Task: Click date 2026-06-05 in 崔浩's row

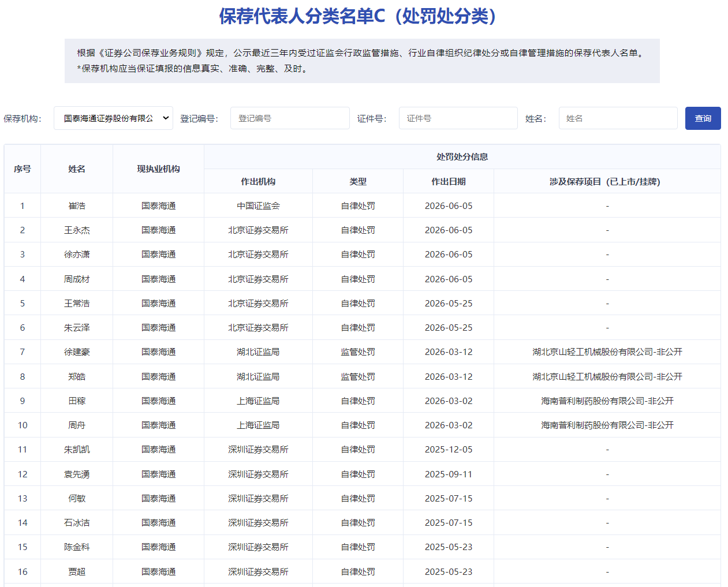Action: point(449,205)
